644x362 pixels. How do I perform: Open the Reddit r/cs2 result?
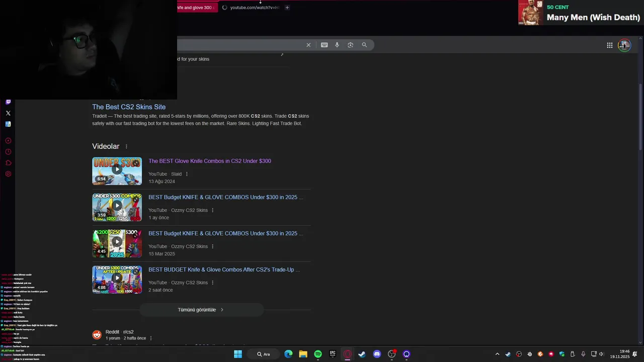[119, 332]
